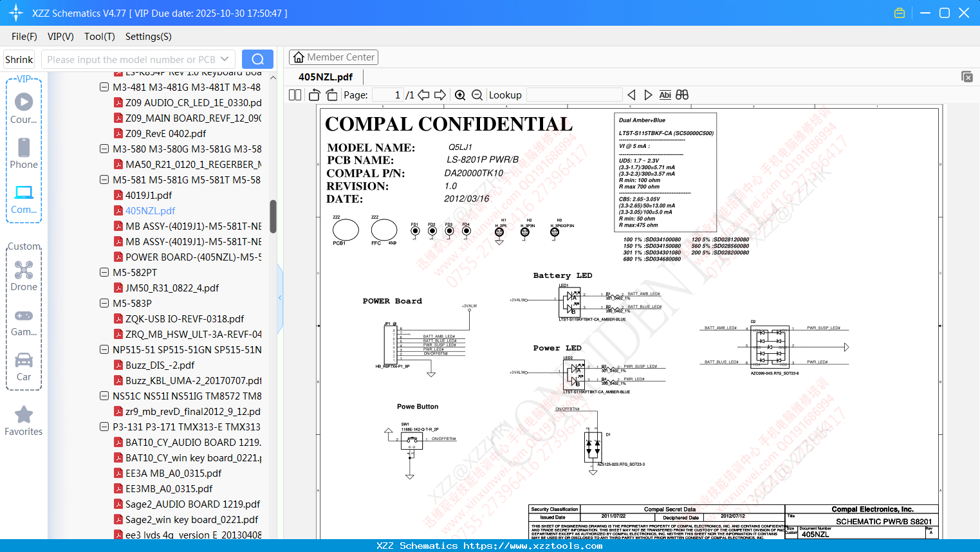Collapse the M5-583P tree group
This screenshot has width=980, height=552.
point(104,303)
